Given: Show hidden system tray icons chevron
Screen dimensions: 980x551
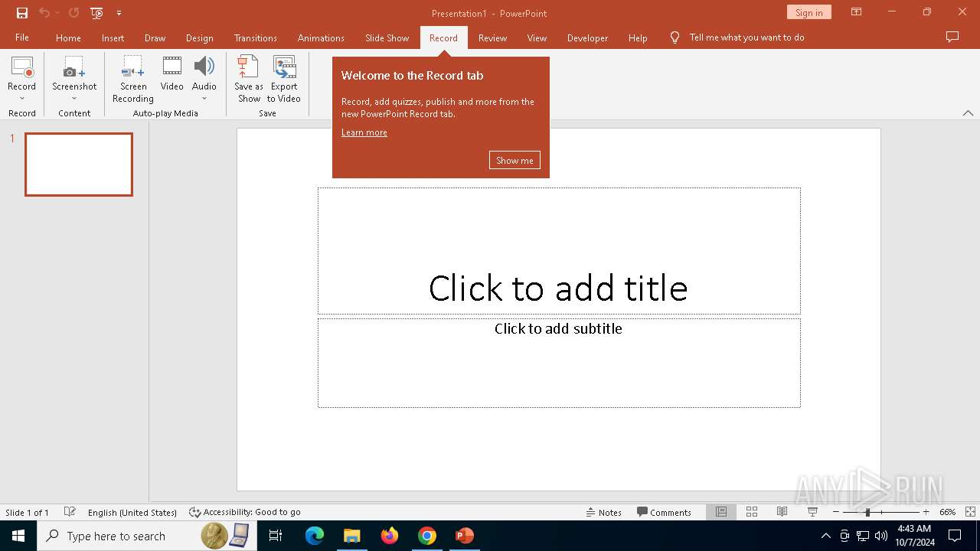Looking at the screenshot, I should click(825, 536).
